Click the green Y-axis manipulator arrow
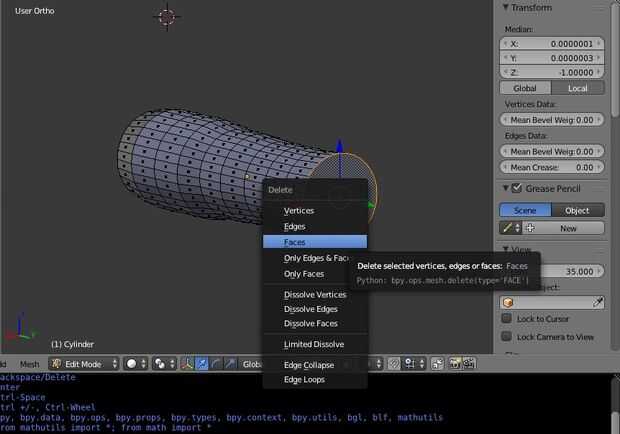The width and height of the screenshot is (620, 434). click(371, 205)
